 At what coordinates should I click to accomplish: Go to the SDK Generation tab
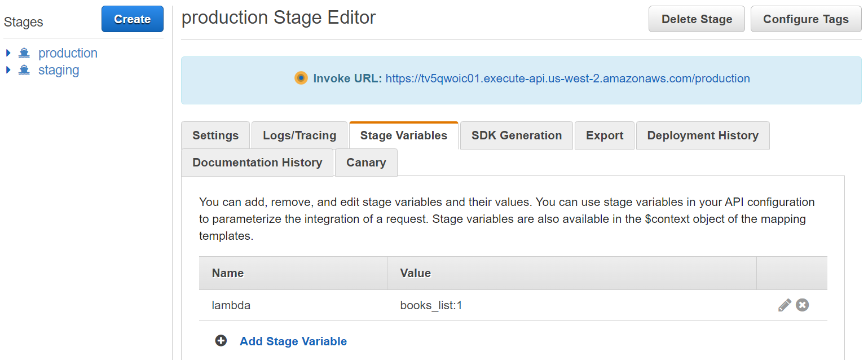[x=517, y=135]
